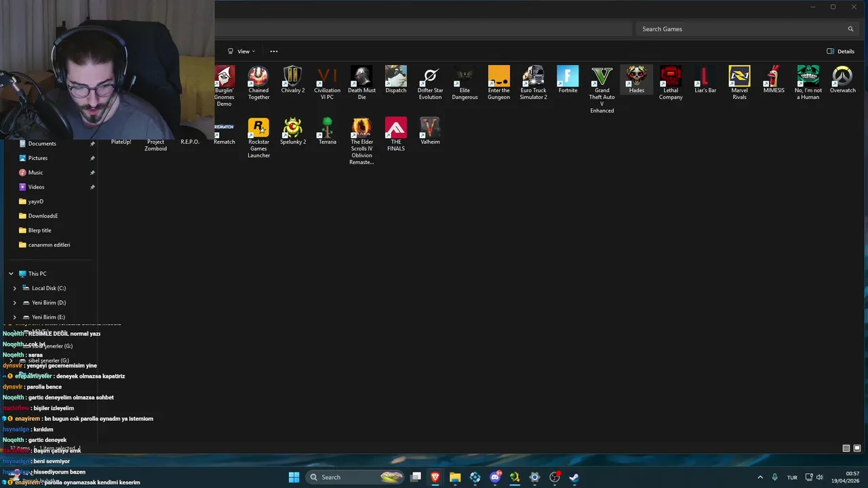Expand Yeni Birim (D:) chevron
Viewport: 868px width, 488px height.
(x=15, y=303)
